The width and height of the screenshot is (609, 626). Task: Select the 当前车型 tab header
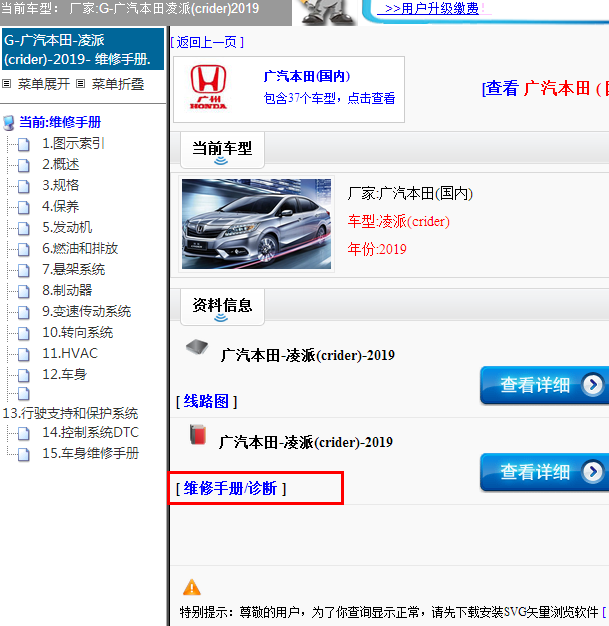222,150
